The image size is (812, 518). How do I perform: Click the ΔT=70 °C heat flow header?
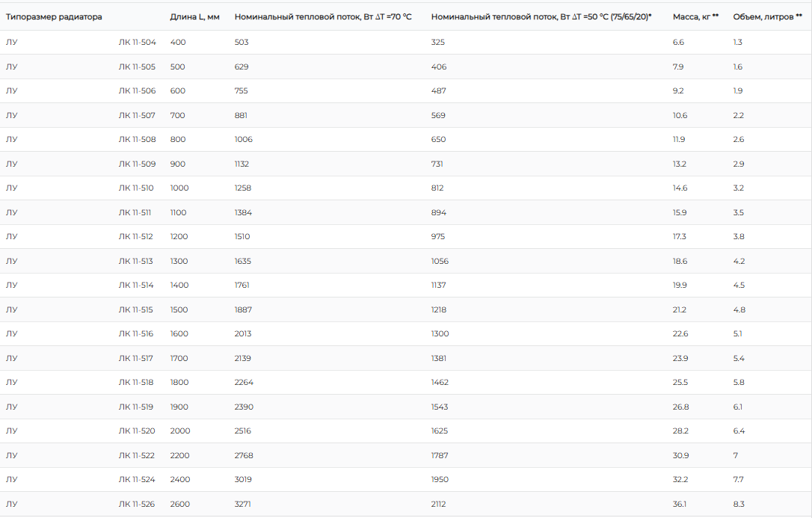(323, 17)
